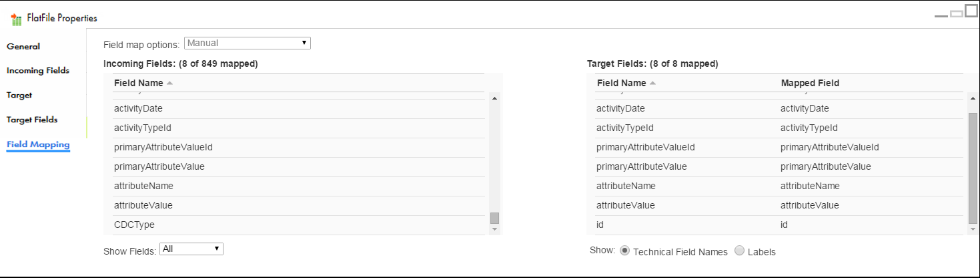Select the Technical Field Names radio button
Screen dimensions: 980x278
(624, 251)
